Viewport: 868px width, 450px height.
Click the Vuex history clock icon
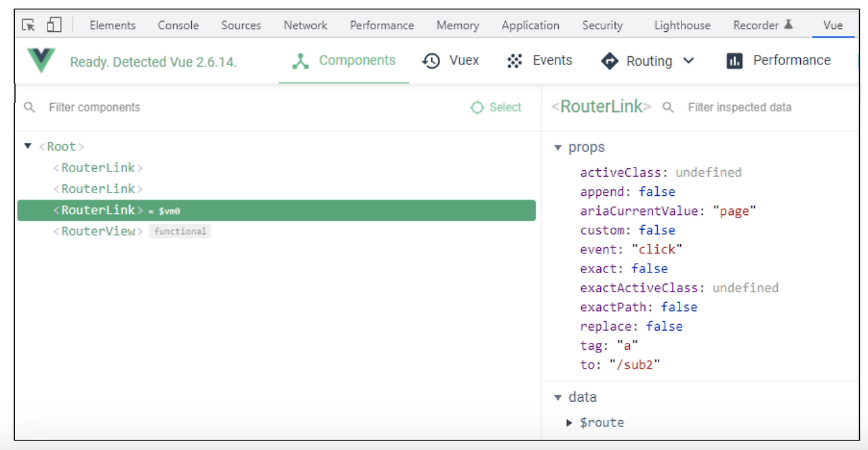431,61
